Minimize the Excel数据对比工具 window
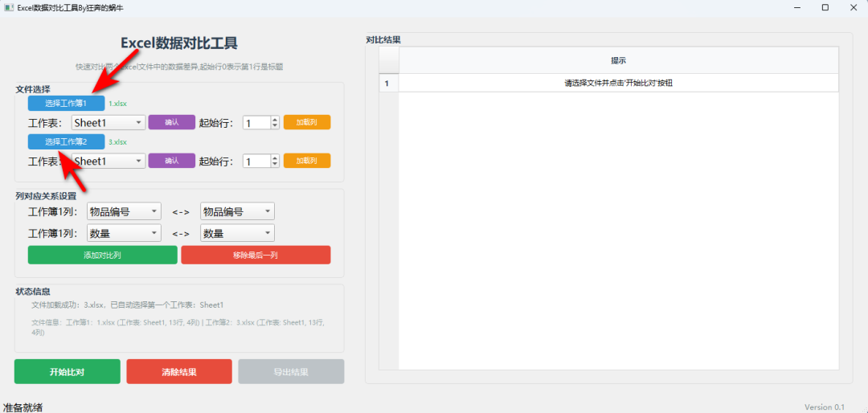 pos(798,7)
